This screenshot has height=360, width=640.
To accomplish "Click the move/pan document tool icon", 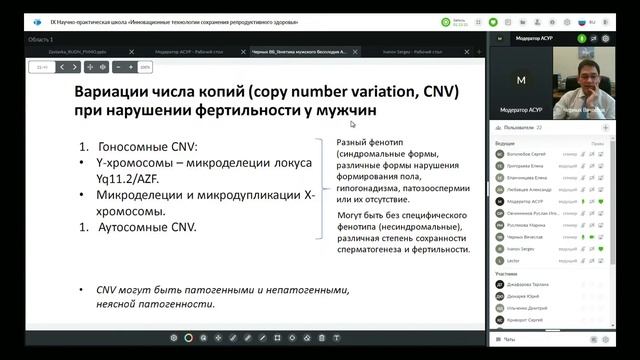I will pyautogui.click(x=90, y=67).
